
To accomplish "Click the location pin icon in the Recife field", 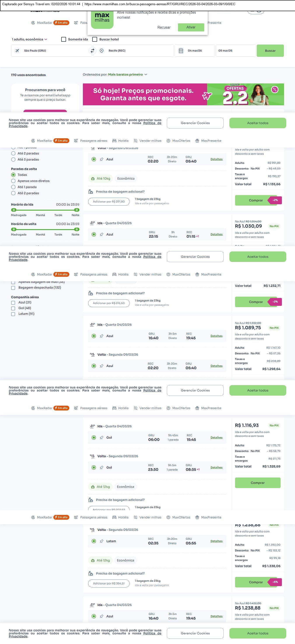I will click(x=102, y=51).
